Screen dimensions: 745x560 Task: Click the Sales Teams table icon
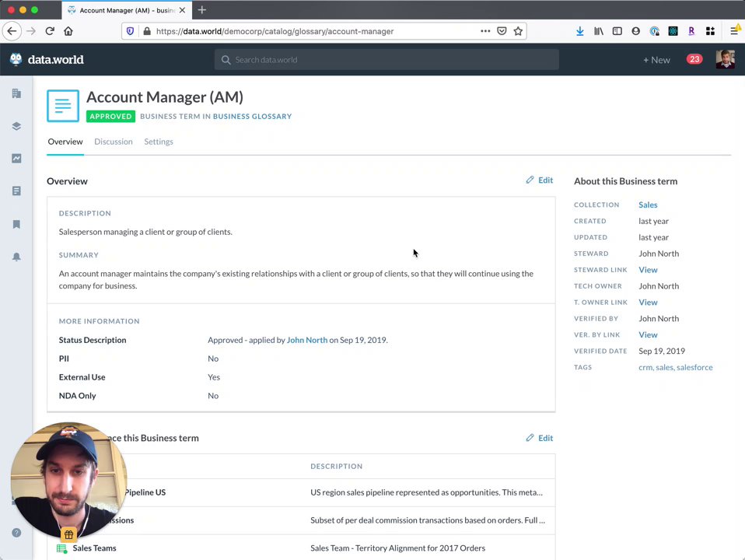click(x=61, y=548)
